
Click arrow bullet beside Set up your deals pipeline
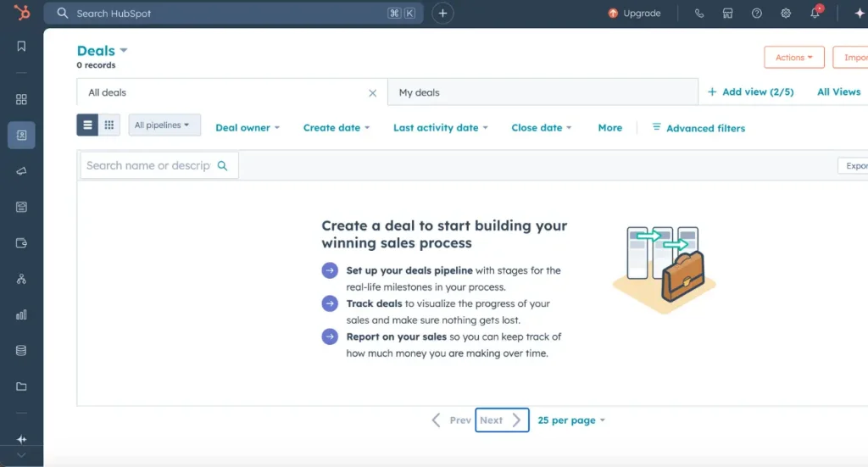pos(330,270)
